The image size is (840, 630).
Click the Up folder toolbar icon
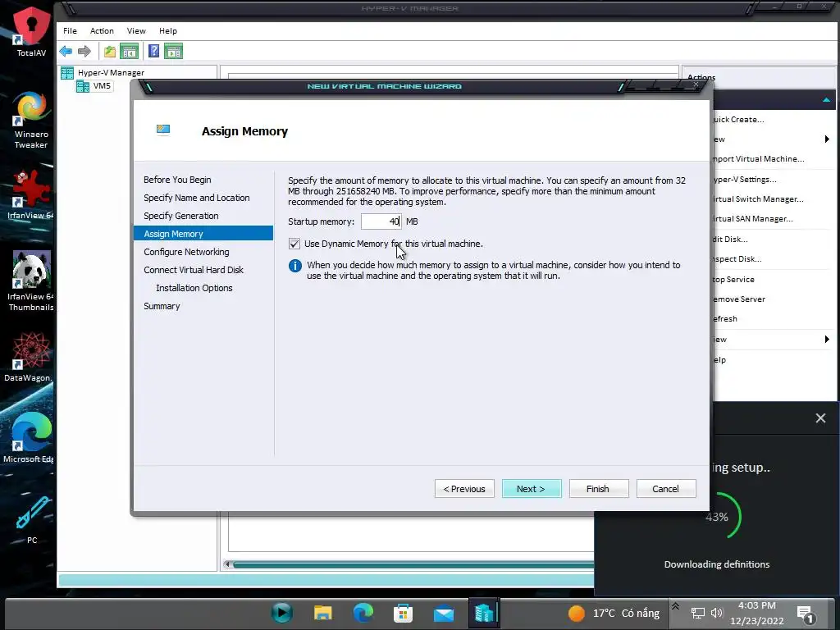tap(110, 52)
